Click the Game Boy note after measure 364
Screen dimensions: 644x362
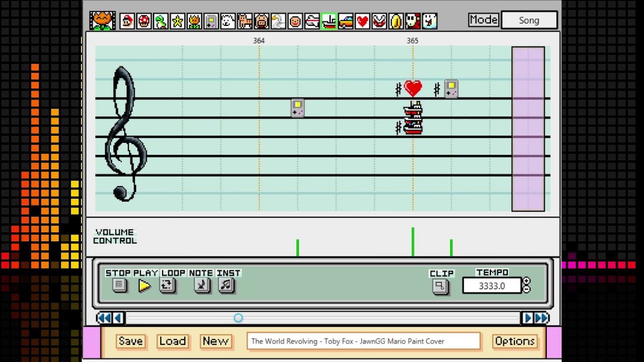(297, 108)
